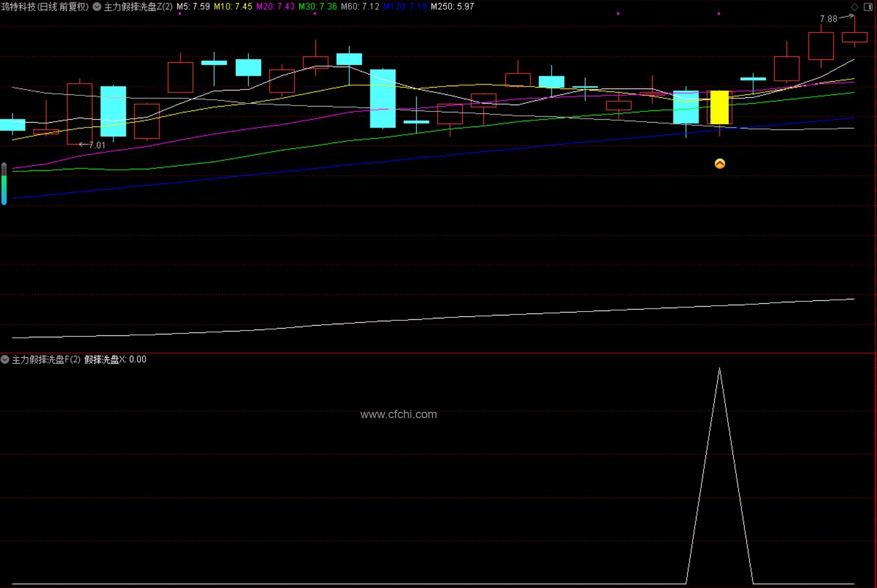
Task: Click the 7.88 high price label
Action: 828,19
